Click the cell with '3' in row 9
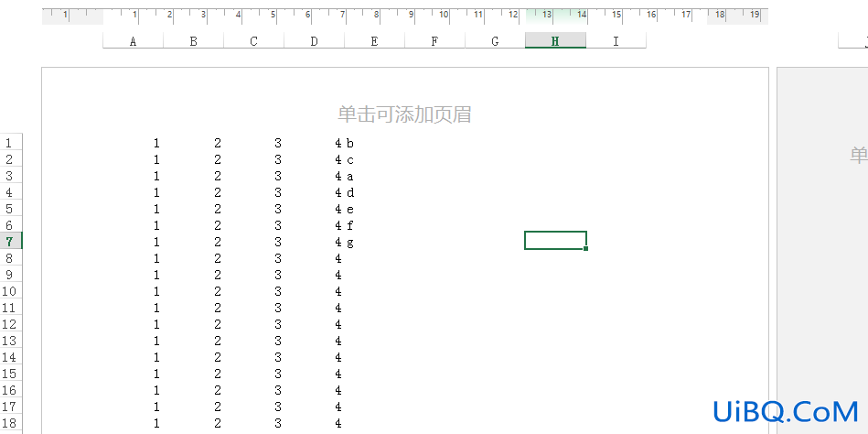 [x=253, y=275]
